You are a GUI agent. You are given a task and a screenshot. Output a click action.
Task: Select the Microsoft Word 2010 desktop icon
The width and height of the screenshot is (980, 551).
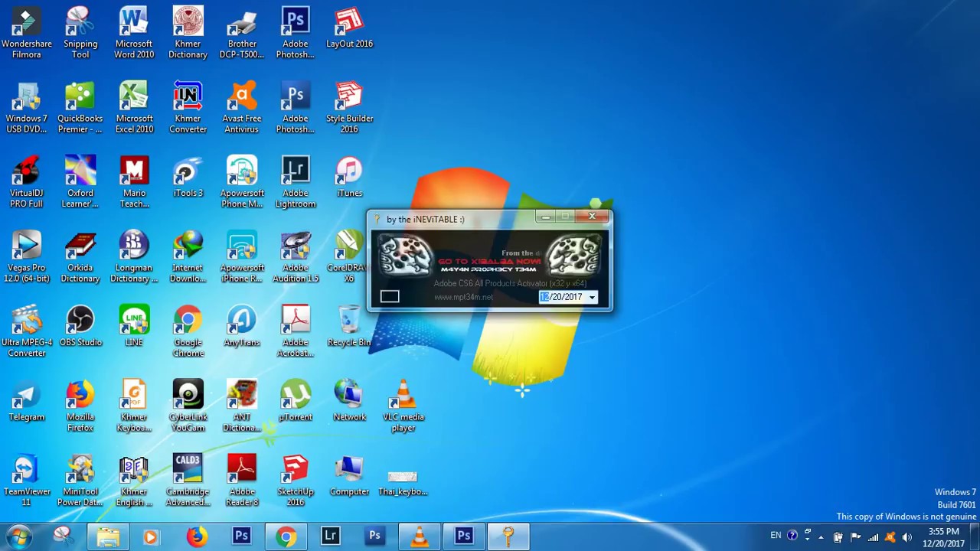coord(134,33)
